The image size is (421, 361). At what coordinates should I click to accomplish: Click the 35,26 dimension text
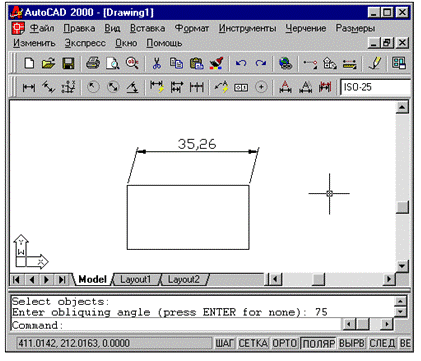click(197, 144)
